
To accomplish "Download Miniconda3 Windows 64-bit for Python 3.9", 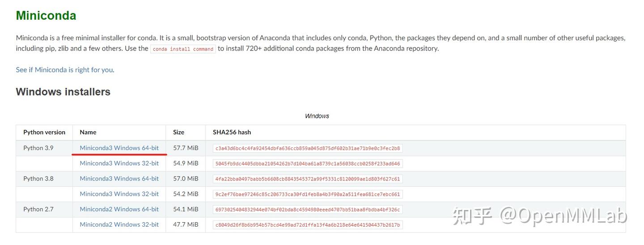I will tap(119, 148).
